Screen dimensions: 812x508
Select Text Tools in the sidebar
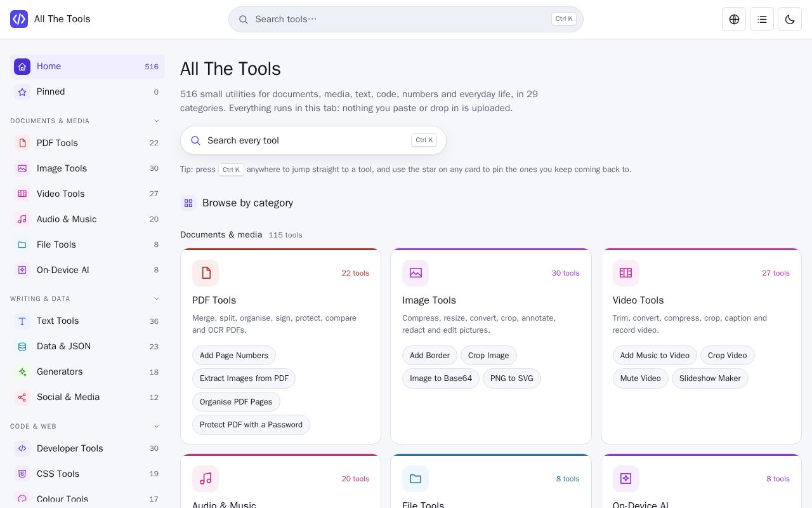click(x=88, y=321)
